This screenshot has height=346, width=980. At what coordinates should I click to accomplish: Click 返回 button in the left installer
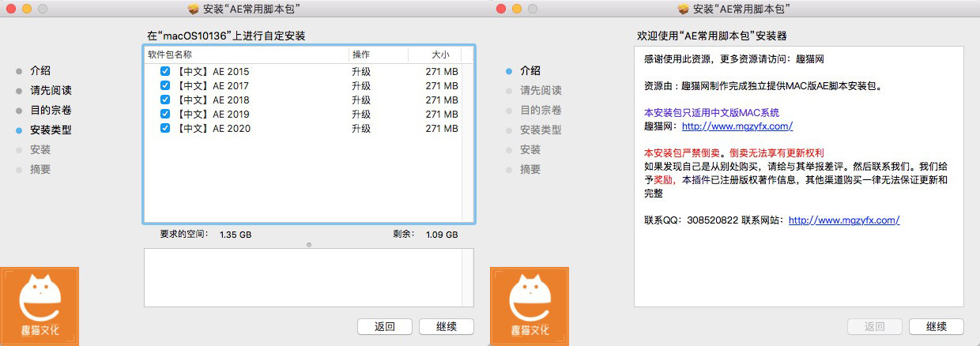point(385,326)
